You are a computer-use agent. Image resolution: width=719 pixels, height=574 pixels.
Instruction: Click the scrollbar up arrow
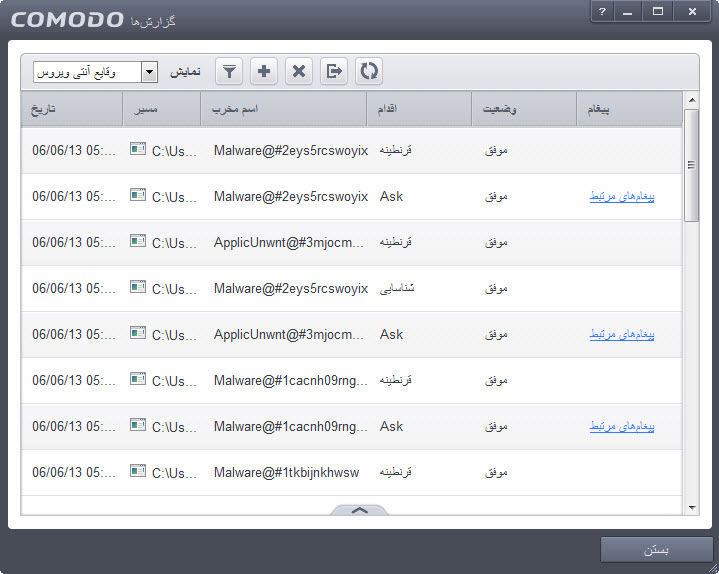[x=692, y=100]
